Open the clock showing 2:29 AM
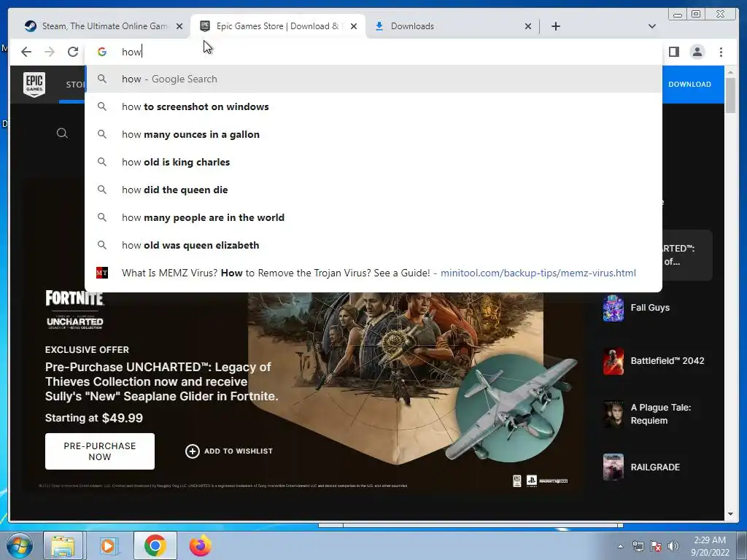 pyautogui.click(x=710, y=546)
